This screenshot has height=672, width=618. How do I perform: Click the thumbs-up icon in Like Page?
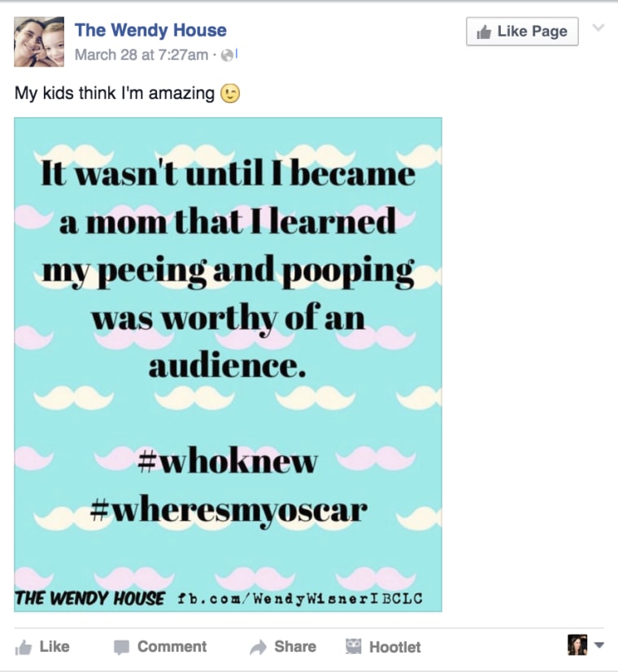coord(484,32)
